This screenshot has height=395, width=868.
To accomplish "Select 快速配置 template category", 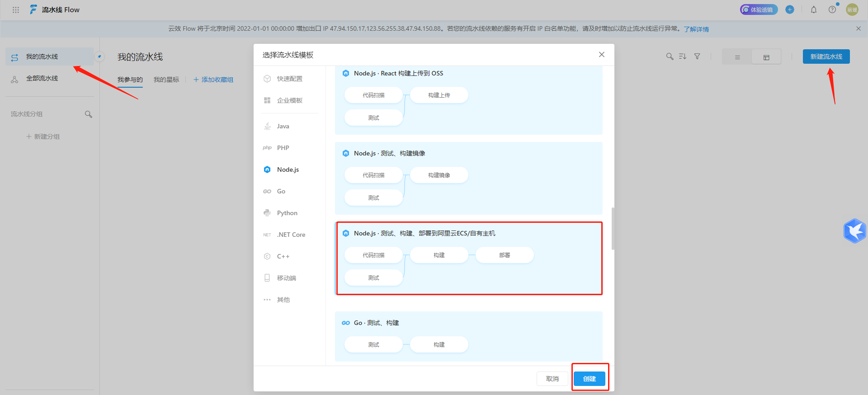I will tap(290, 79).
